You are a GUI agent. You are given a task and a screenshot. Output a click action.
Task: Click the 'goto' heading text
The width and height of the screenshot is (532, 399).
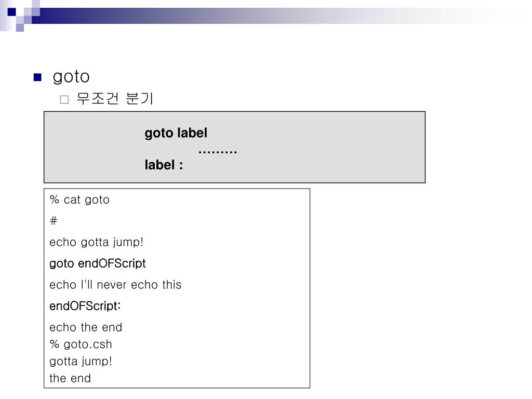point(71,77)
